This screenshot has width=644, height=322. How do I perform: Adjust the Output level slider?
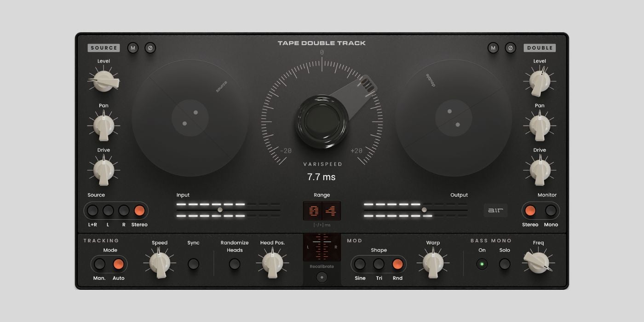tap(423, 209)
